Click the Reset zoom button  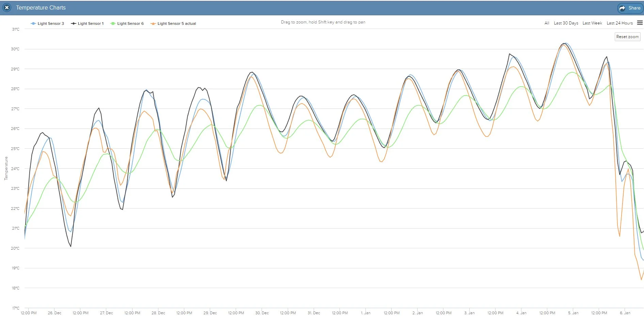[627, 36]
